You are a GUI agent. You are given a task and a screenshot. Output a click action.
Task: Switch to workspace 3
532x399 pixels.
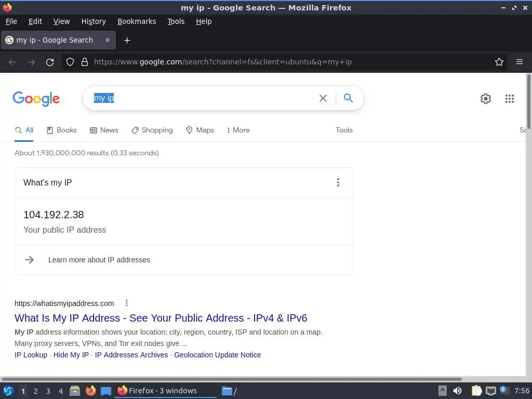tap(48, 391)
